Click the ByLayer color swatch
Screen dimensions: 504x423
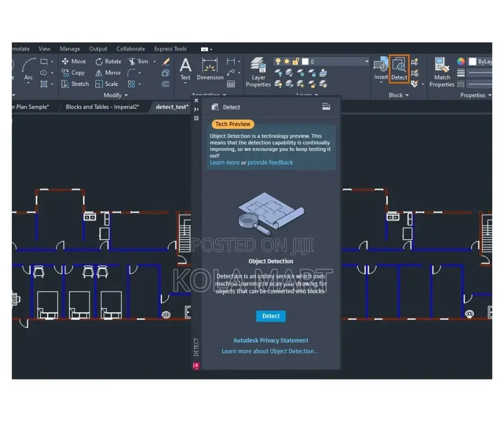(x=472, y=61)
